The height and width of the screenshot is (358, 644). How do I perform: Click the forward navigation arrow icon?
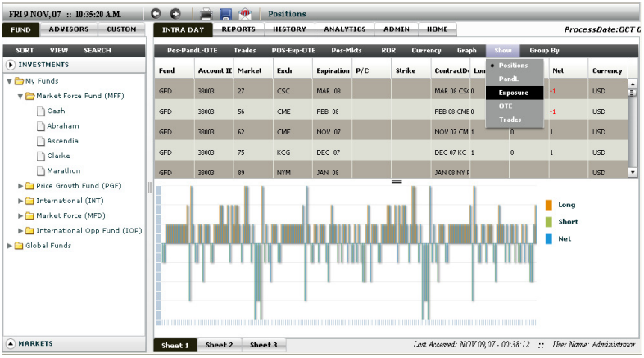(x=175, y=14)
